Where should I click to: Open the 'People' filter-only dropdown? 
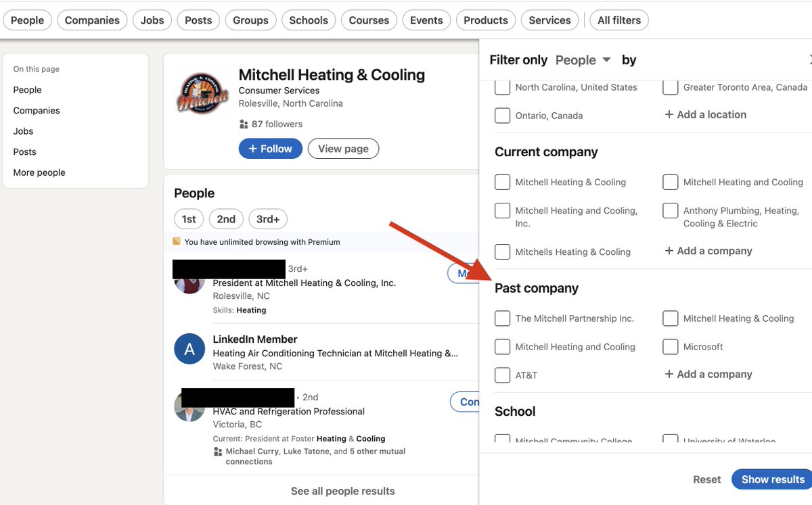[x=583, y=60]
